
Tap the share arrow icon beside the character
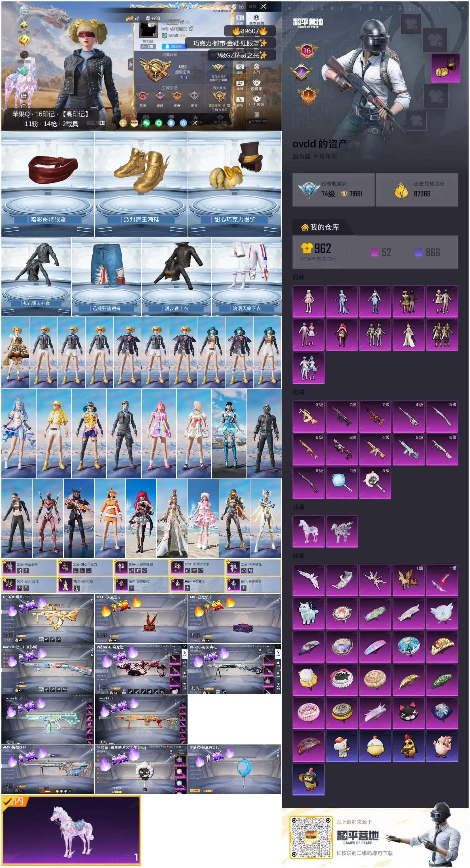click(24, 96)
